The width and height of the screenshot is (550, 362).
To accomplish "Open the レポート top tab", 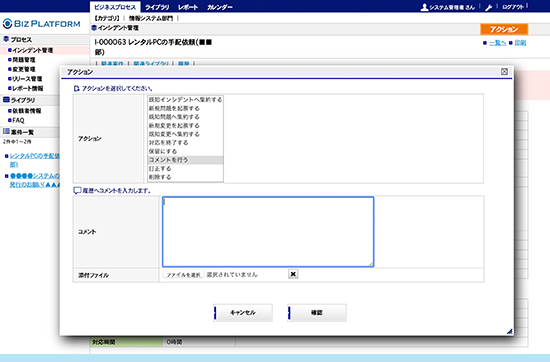I will point(188,7).
